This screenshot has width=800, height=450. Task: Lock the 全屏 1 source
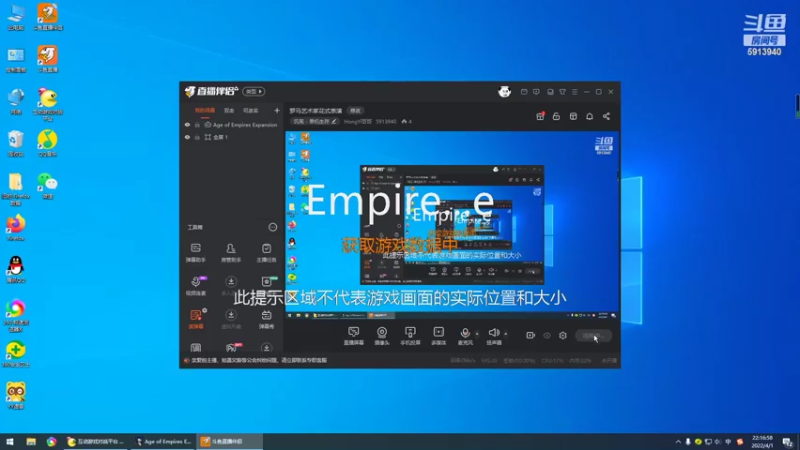coord(197,137)
